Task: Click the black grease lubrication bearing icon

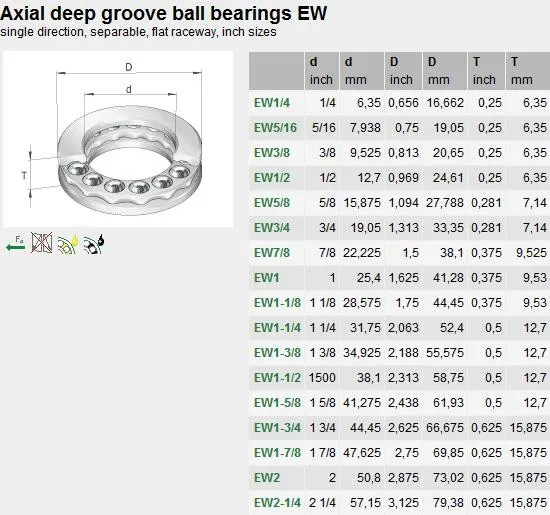Action: pyautogui.click(x=94, y=244)
